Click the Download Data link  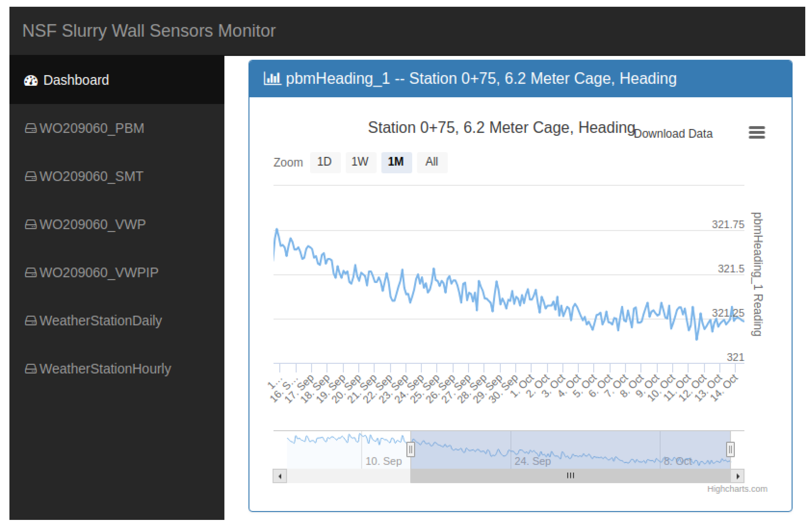click(673, 134)
